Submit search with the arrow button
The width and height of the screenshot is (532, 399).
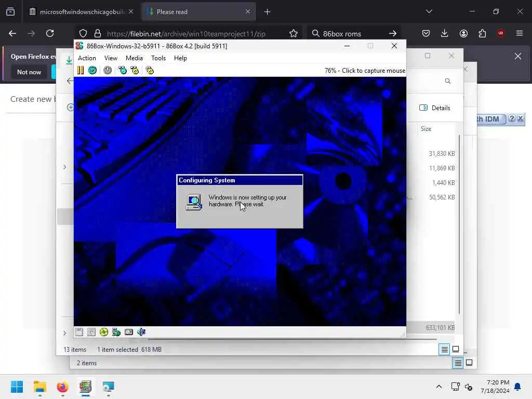tap(393, 33)
